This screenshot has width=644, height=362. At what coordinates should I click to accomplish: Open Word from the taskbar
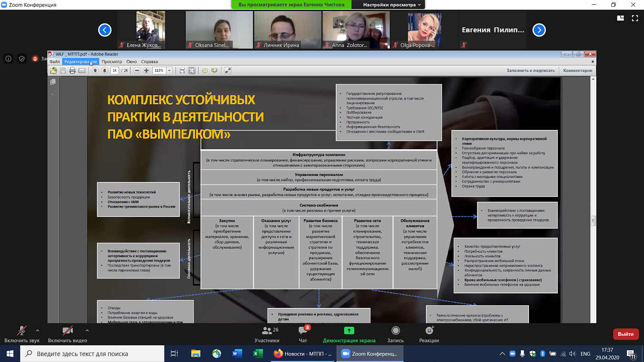tap(237, 354)
